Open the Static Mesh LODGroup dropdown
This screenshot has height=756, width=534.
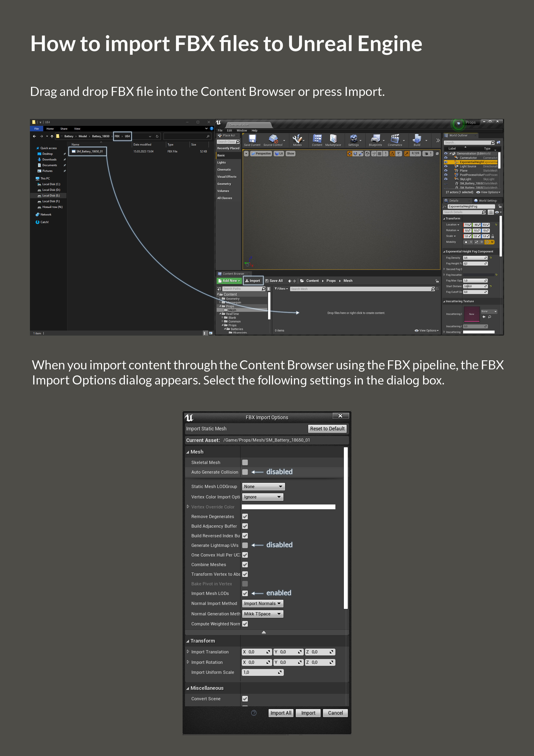click(263, 486)
